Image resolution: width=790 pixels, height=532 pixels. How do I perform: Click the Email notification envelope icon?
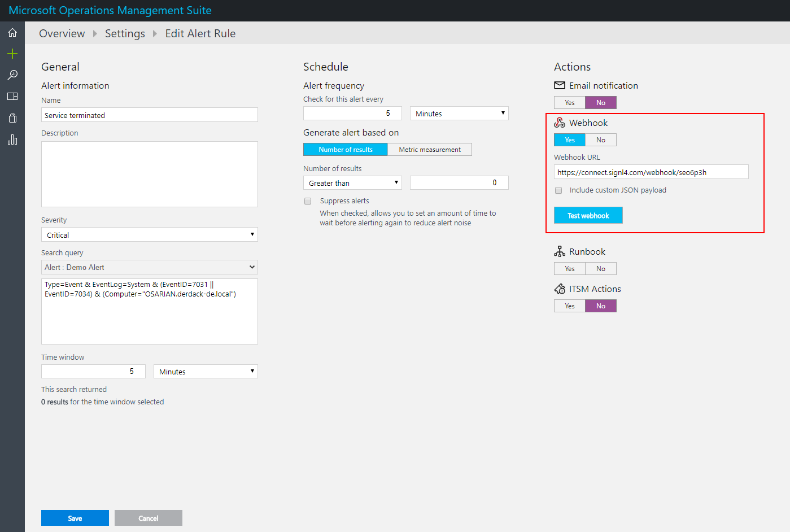pos(560,85)
